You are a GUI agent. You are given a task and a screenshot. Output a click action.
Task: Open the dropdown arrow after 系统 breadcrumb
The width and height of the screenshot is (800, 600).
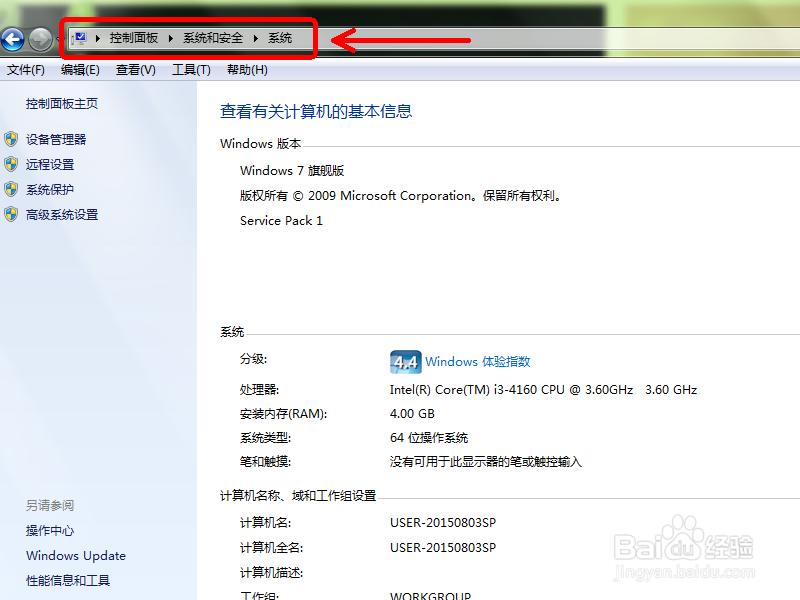click(x=300, y=37)
